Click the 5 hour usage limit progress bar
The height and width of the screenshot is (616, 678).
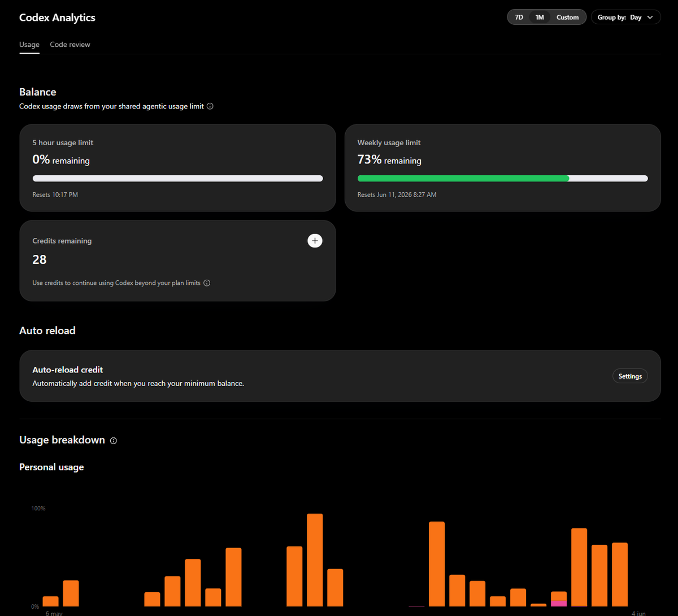(177, 179)
